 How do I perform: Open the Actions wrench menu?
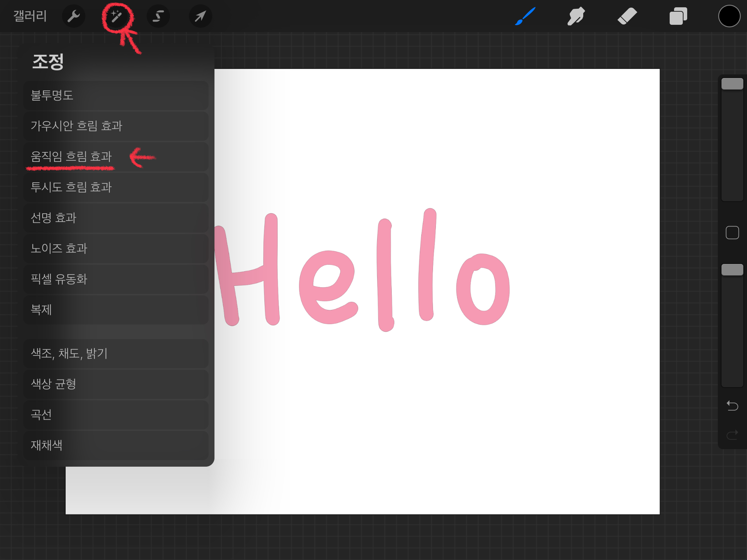(74, 16)
